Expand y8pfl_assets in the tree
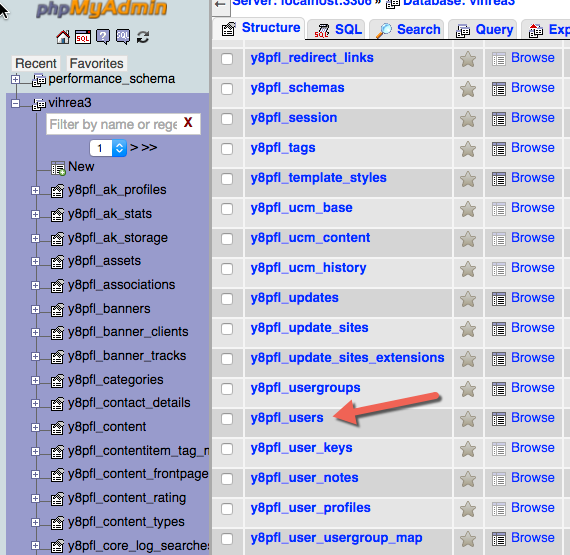 tap(35, 262)
